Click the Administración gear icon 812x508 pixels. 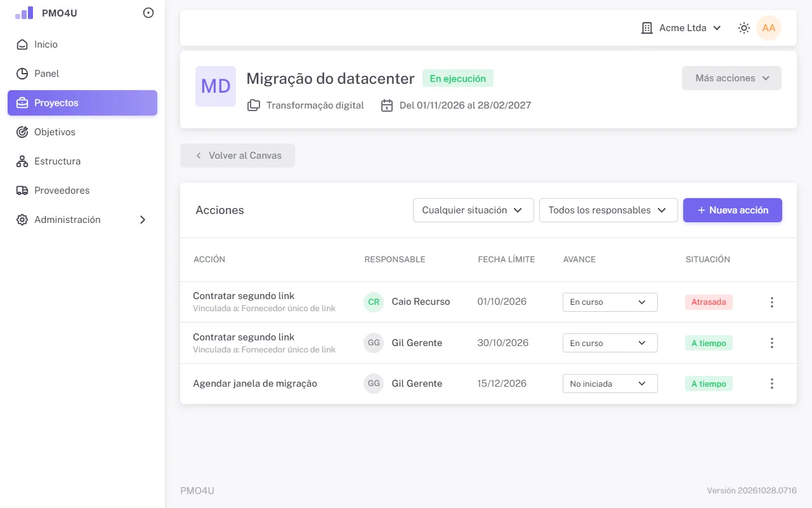pos(22,220)
